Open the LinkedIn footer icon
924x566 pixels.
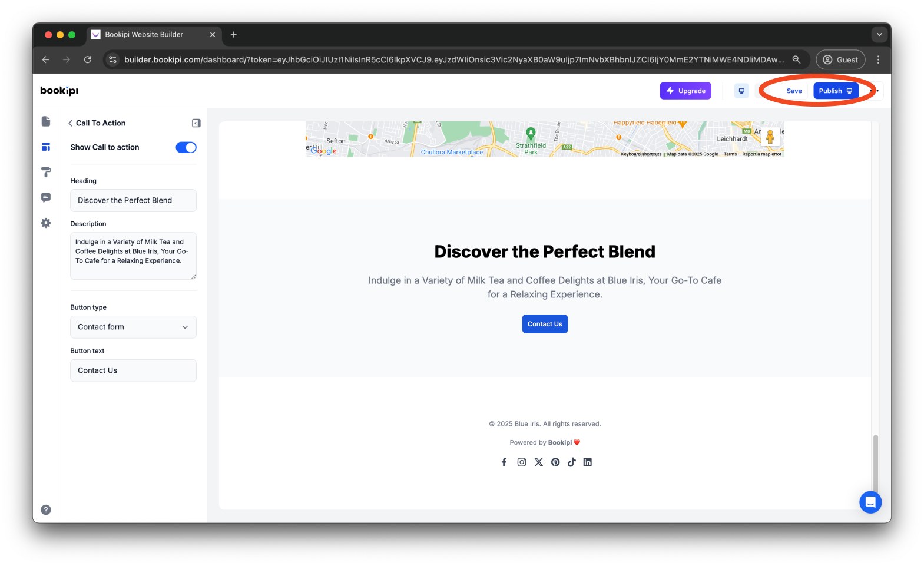point(588,462)
